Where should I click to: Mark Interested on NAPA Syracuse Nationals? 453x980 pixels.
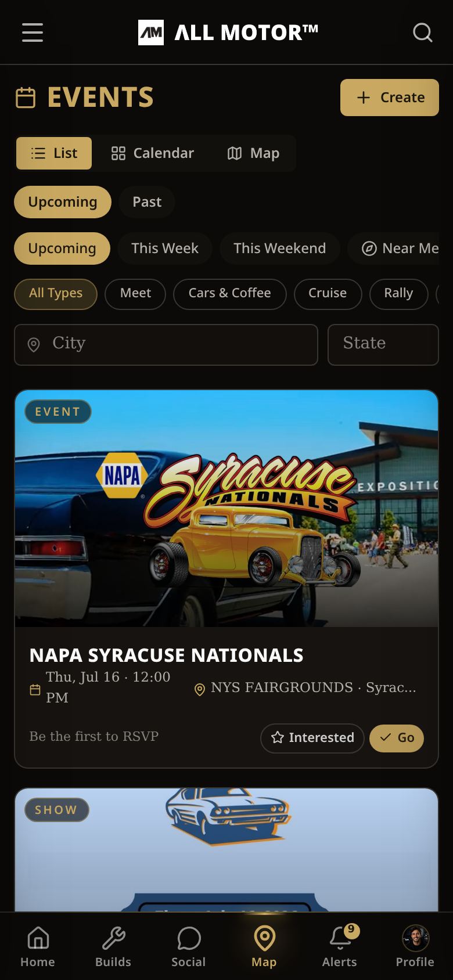tap(312, 738)
